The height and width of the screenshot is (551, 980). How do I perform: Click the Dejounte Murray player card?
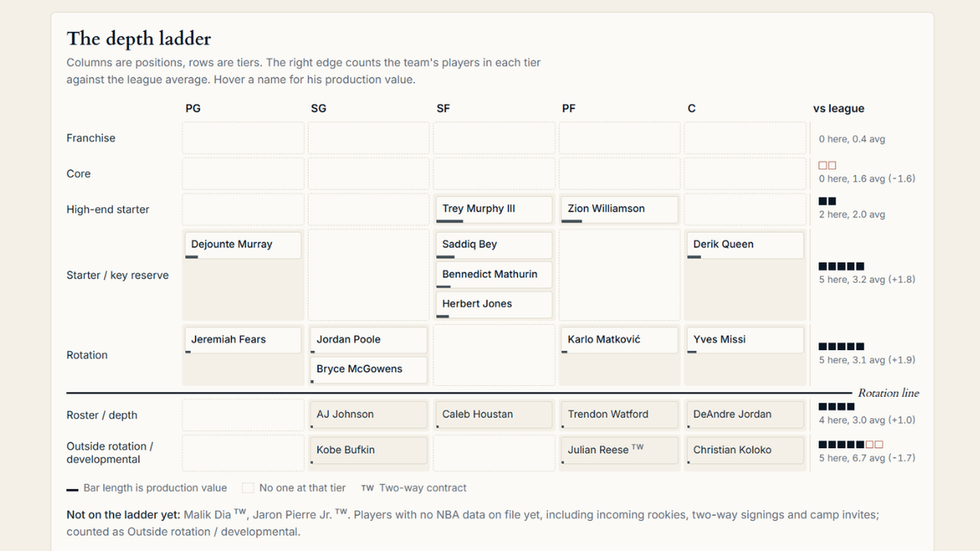click(242, 245)
